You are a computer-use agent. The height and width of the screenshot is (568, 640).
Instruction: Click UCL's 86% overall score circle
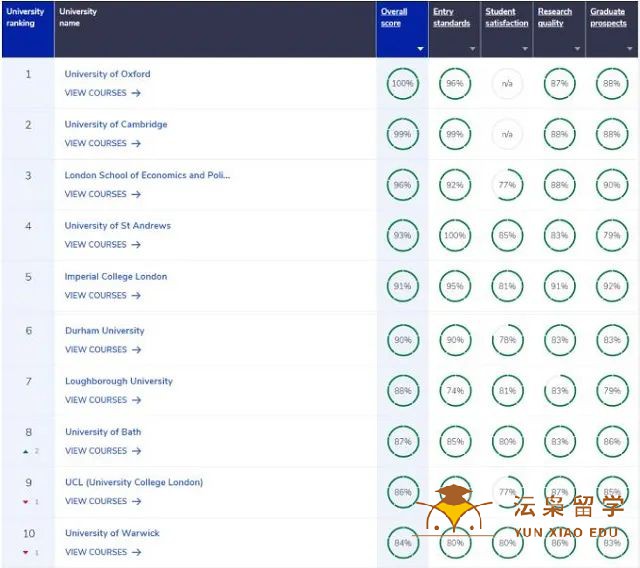pos(403,492)
